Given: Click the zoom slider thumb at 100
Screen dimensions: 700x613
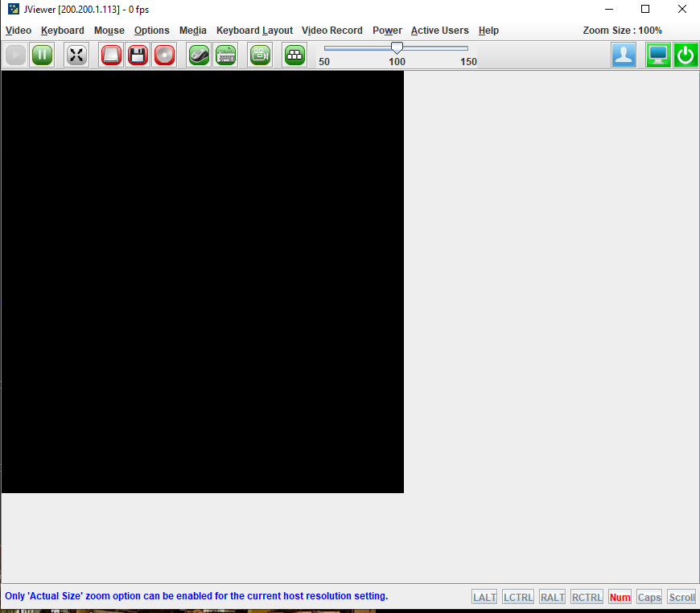Looking at the screenshot, I should coord(397,47).
